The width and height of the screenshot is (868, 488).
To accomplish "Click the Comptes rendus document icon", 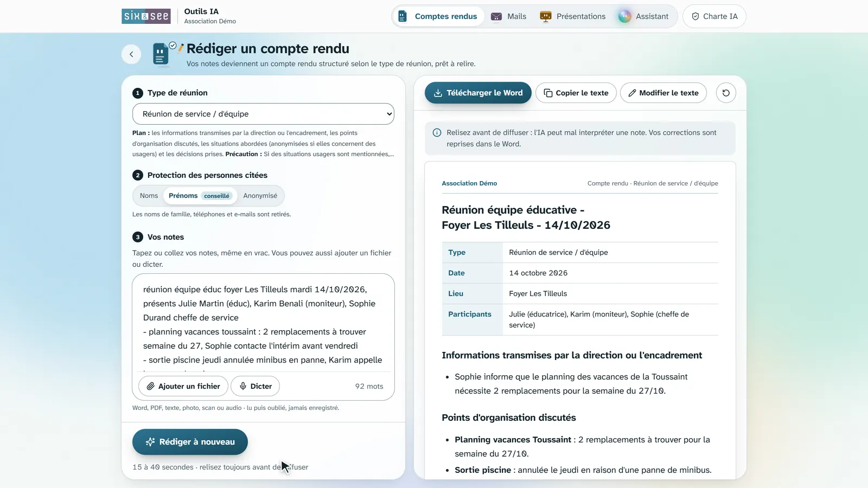I will coord(403,16).
